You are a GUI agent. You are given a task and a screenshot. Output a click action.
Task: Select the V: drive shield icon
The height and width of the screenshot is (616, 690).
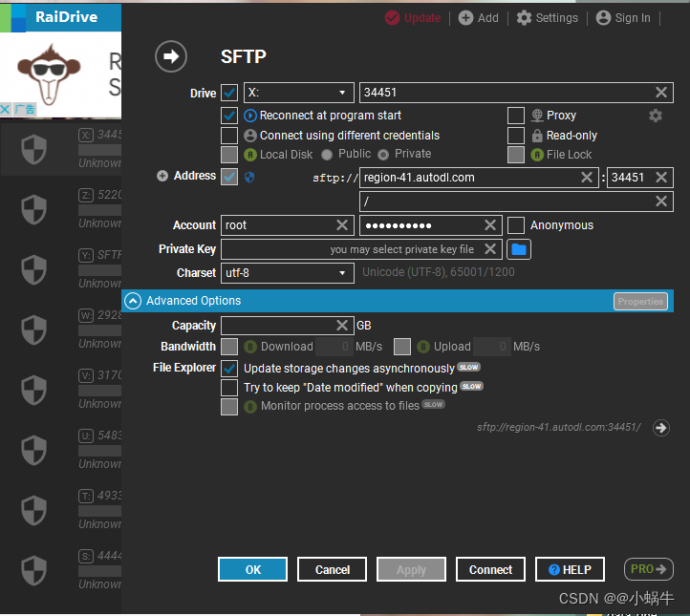(33, 390)
